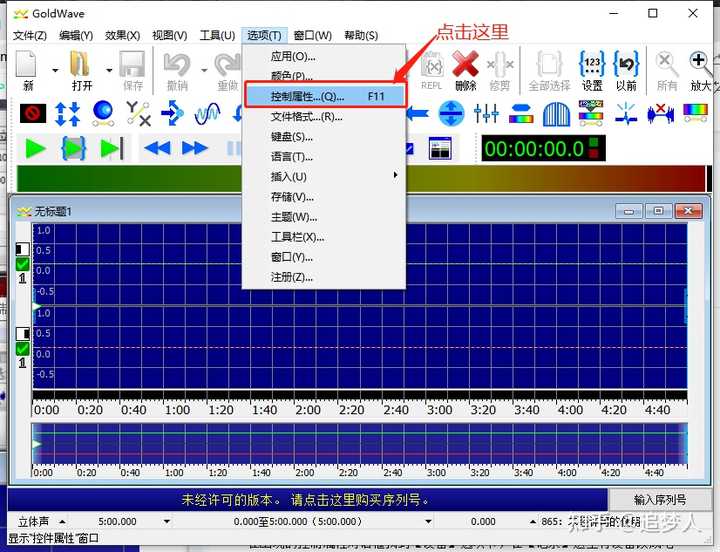Image resolution: width=720 pixels, height=552 pixels.
Task: Click the 全部选择 (Select all) icon
Action: pos(549,63)
